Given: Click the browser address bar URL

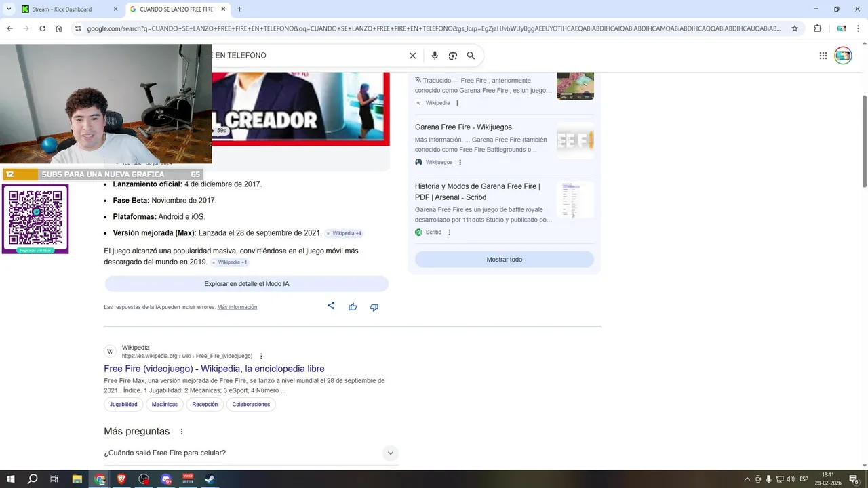Looking at the screenshot, I should (x=434, y=28).
